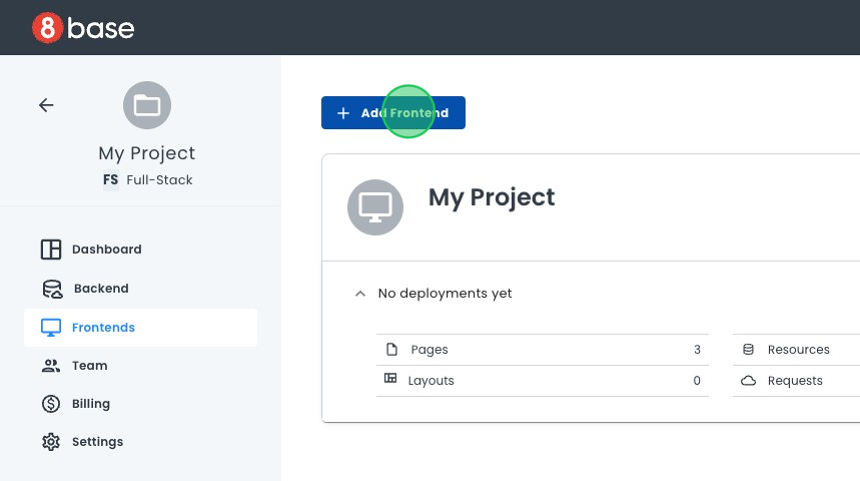Select the Team sidebar entry
The image size is (860, 481).
[x=89, y=366]
